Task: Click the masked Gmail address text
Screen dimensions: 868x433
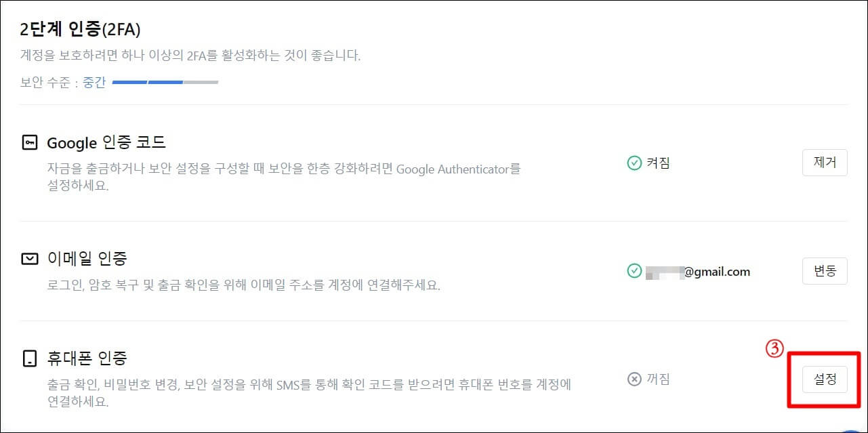Action: pyautogui.click(x=699, y=271)
